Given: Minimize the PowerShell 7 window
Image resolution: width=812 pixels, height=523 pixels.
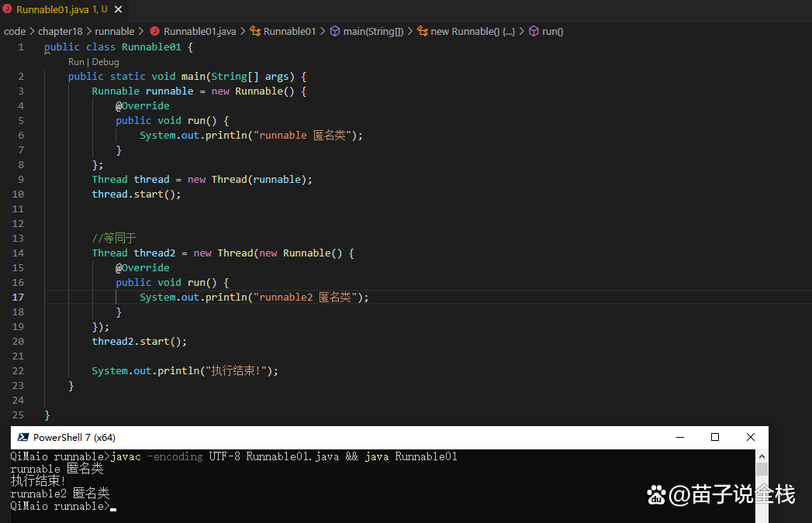Looking at the screenshot, I should (x=679, y=437).
